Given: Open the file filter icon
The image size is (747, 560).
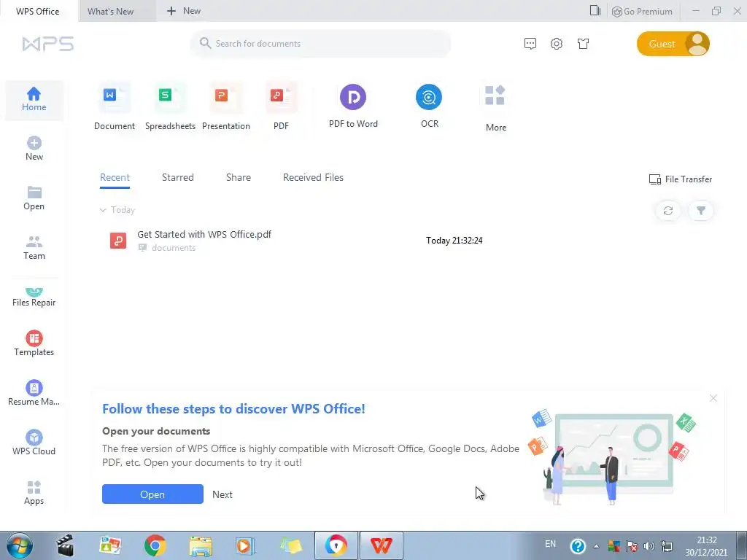Looking at the screenshot, I should coord(701,211).
